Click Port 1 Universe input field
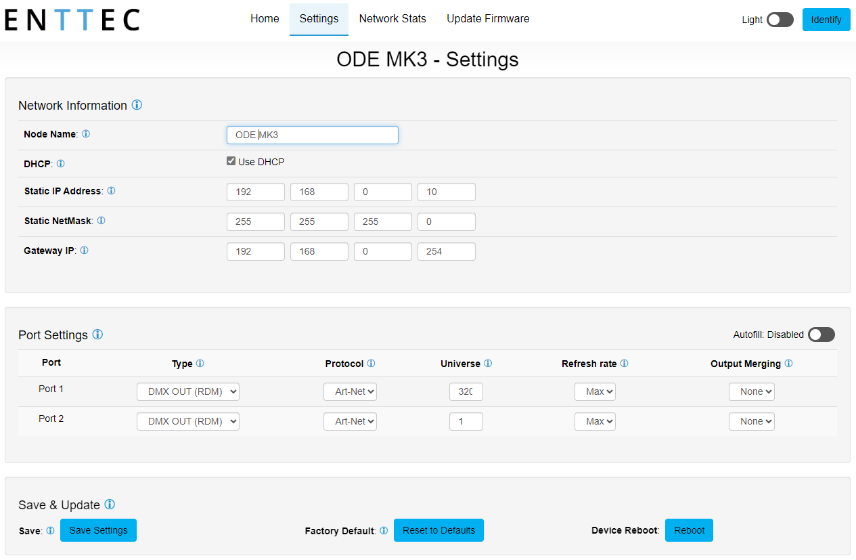The image size is (856, 560). (466, 391)
